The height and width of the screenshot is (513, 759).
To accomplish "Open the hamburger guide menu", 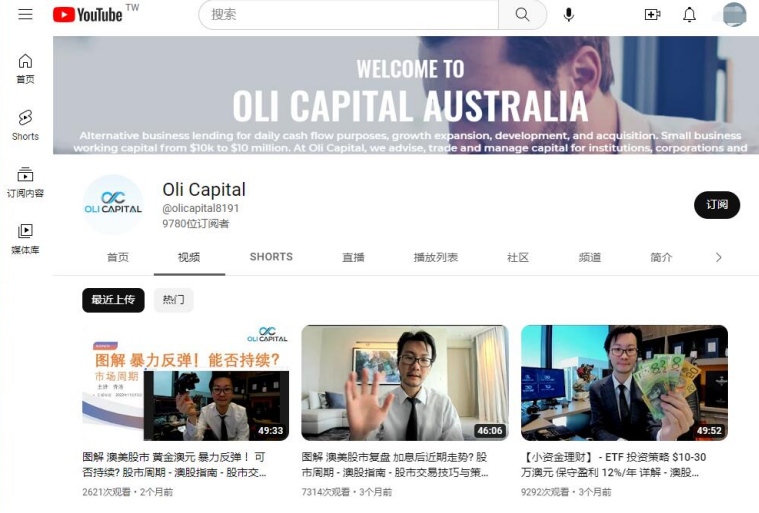I will pyautogui.click(x=25, y=14).
